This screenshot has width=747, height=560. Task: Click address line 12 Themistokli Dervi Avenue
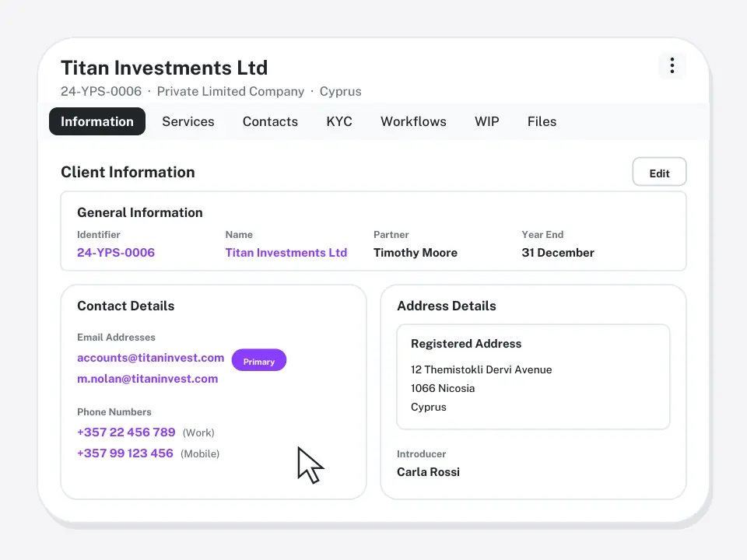coord(481,369)
